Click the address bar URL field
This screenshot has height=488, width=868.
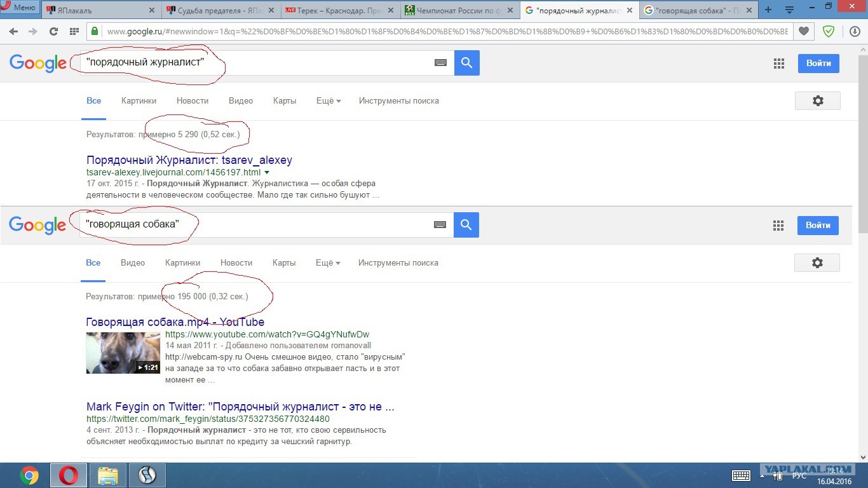[447, 32]
